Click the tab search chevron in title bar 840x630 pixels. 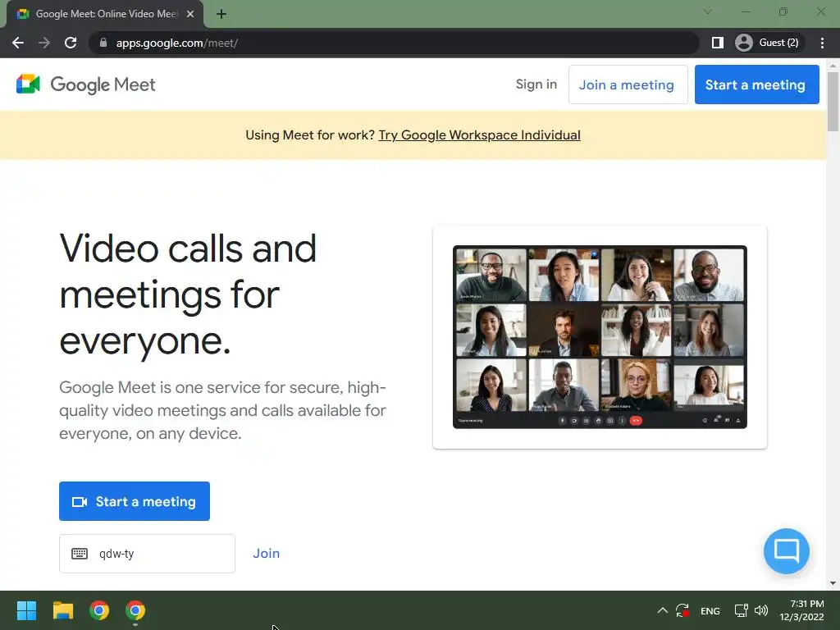708,11
